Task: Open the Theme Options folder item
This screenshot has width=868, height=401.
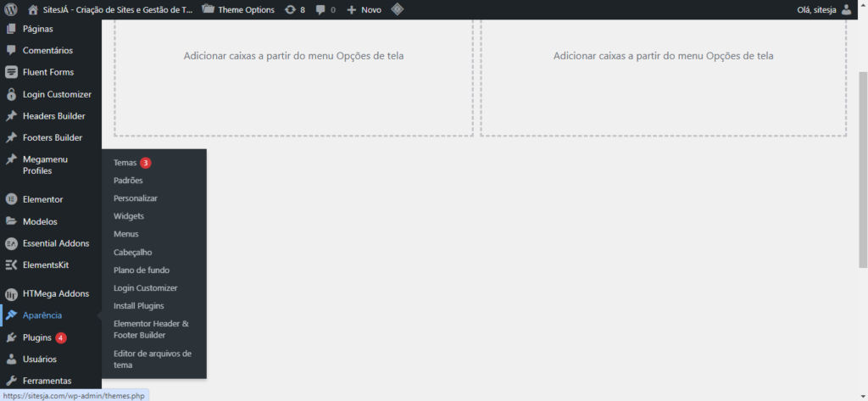Action: click(238, 9)
